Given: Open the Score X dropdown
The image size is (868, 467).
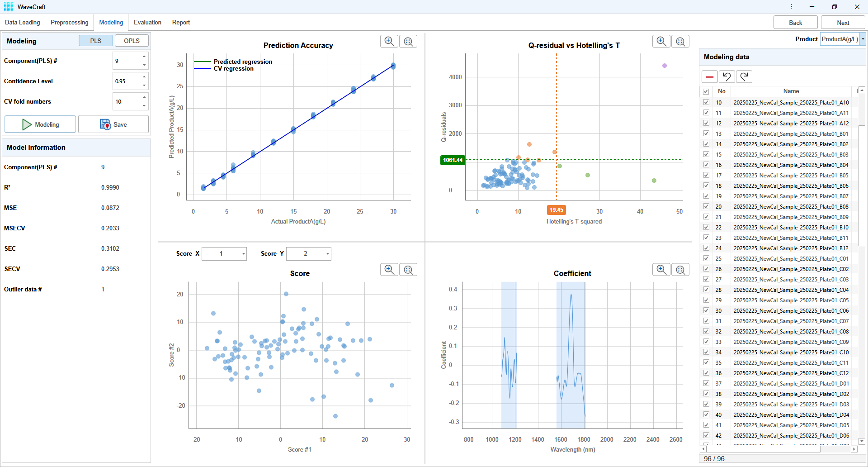Looking at the screenshot, I should tap(224, 254).
